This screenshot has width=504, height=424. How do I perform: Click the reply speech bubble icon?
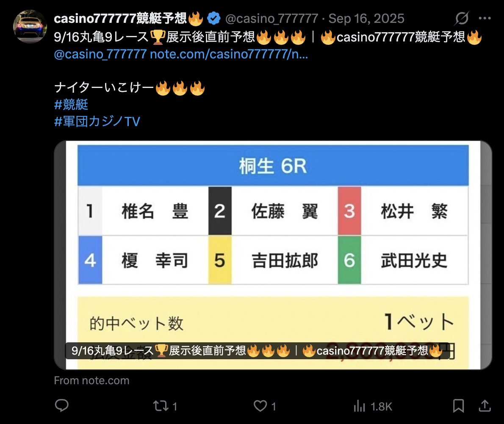click(x=62, y=406)
